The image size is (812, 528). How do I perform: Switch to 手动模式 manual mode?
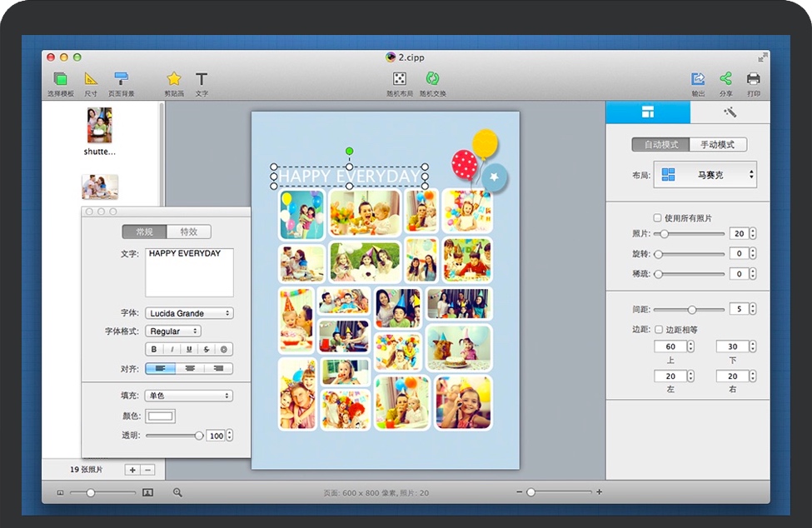717,145
